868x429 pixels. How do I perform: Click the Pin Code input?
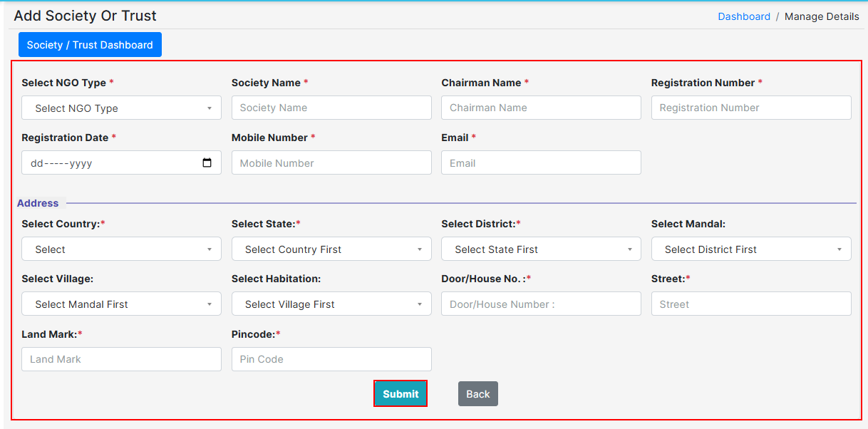point(331,359)
